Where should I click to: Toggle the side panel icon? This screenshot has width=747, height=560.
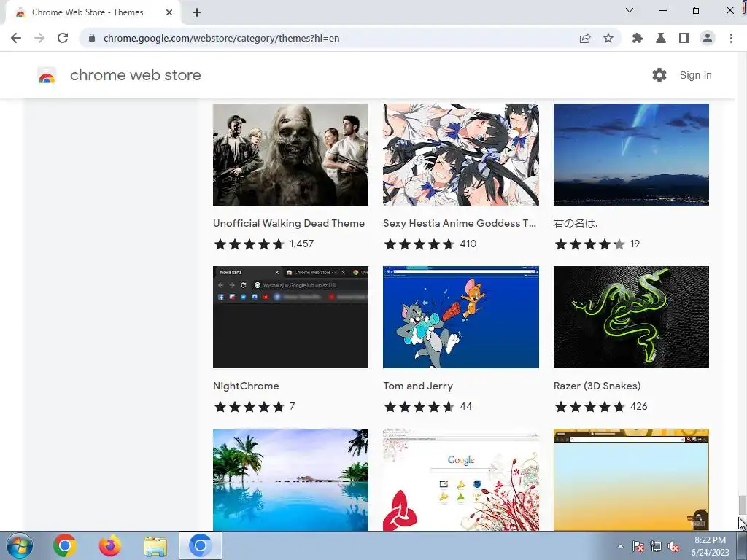pyautogui.click(x=684, y=38)
